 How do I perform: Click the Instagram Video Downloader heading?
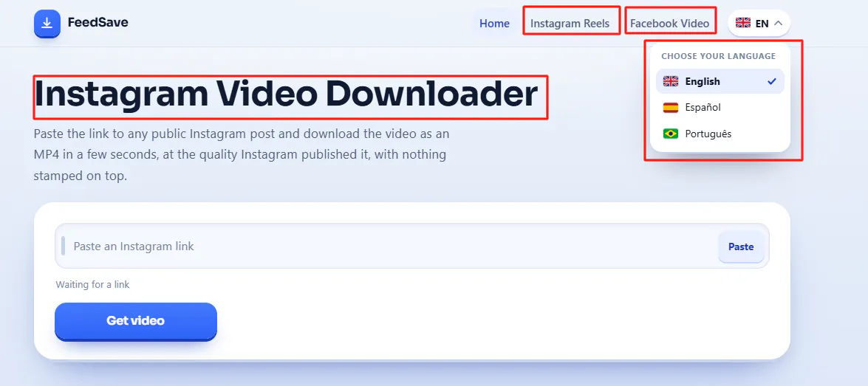coord(286,95)
